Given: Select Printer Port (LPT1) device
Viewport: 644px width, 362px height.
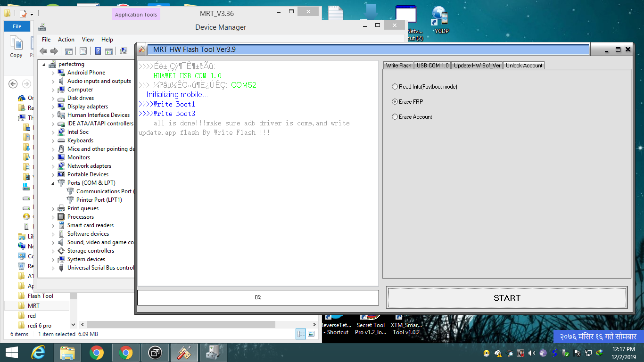Looking at the screenshot, I should coord(99,200).
